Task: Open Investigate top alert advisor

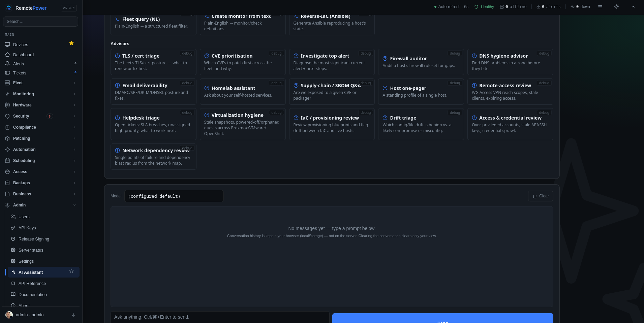Action: [x=332, y=62]
